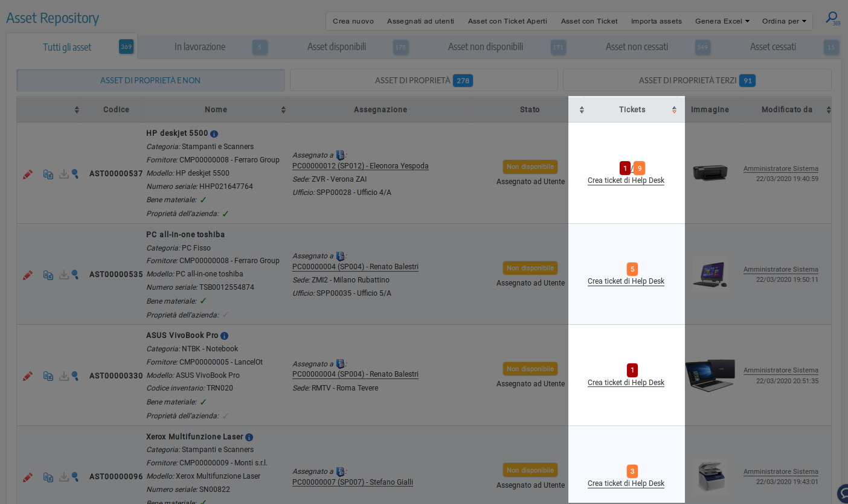
Task: Open ticket badge 5 for PC all-in-one toshiba
Action: [x=632, y=269]
